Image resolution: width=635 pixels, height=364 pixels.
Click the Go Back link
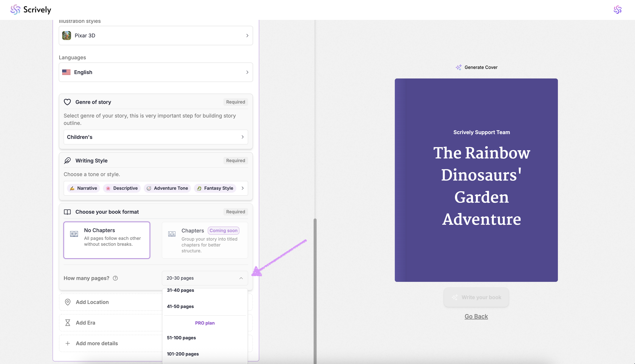pos(476,316)
